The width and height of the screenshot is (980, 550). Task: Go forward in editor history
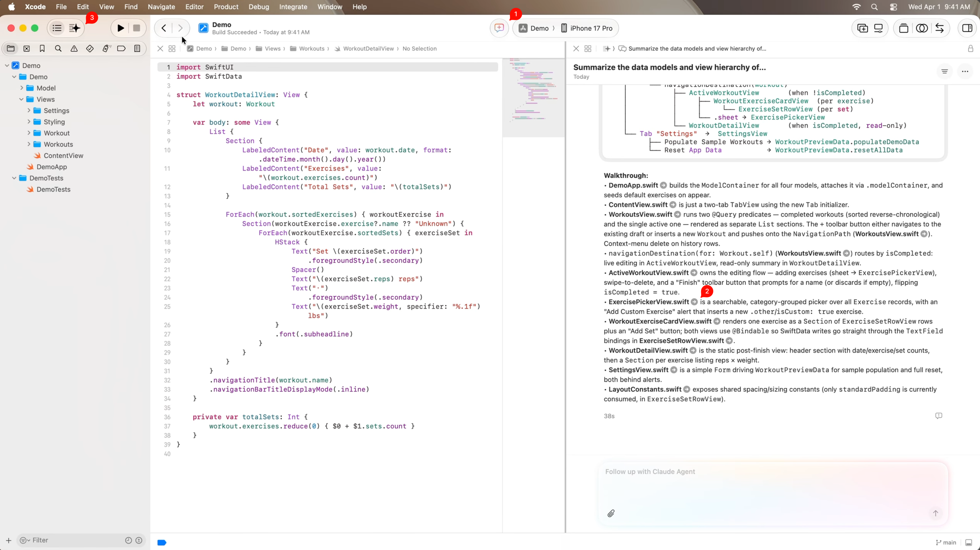pyautogui.click(x=180, y=28)
